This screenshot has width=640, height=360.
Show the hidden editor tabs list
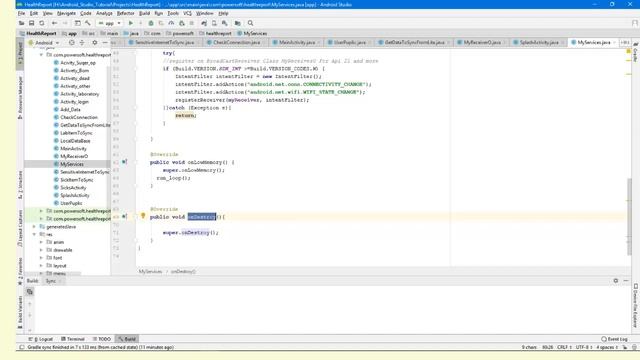click(x=625, y=42)
